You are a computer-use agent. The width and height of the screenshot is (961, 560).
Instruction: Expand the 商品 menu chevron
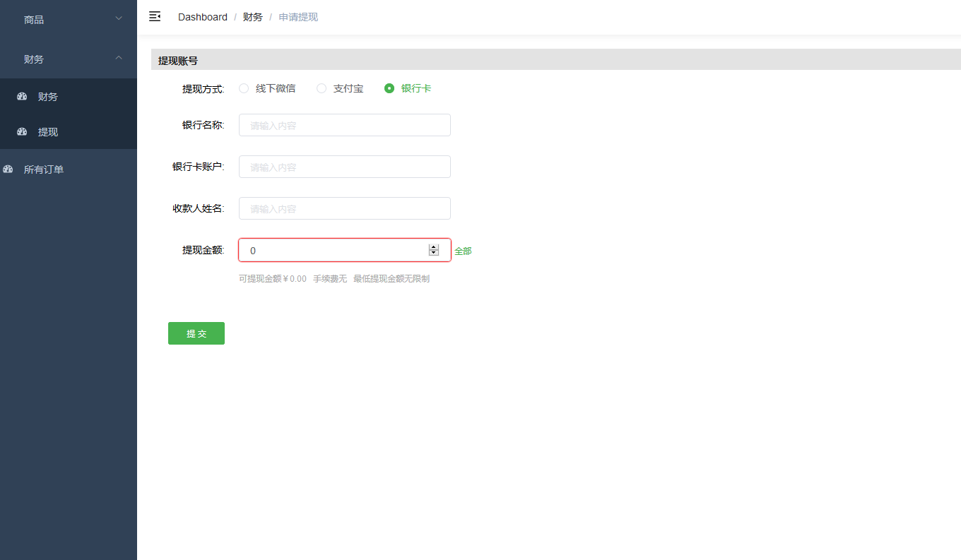(x=118, y=19)
